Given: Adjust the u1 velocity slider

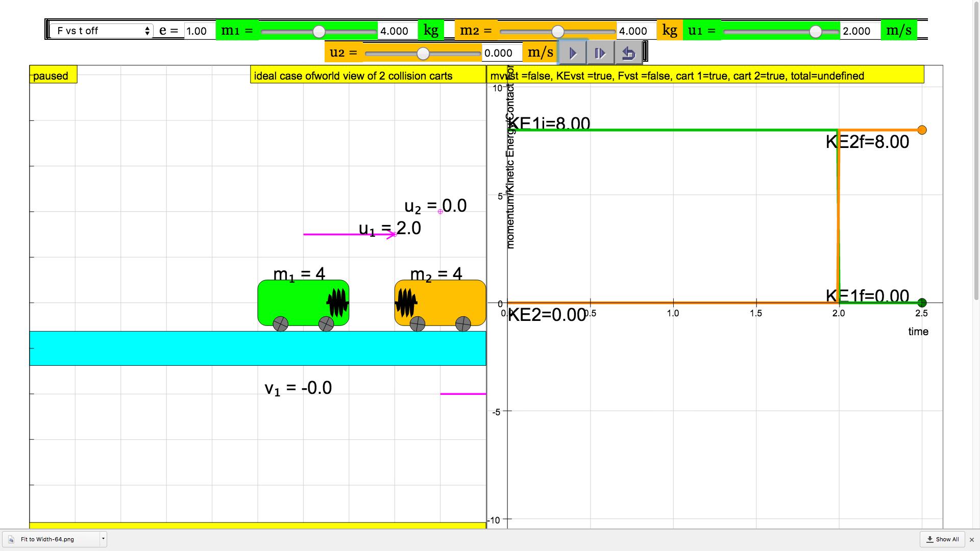Looking at the screenshot, I should click(x=816, y=32).
